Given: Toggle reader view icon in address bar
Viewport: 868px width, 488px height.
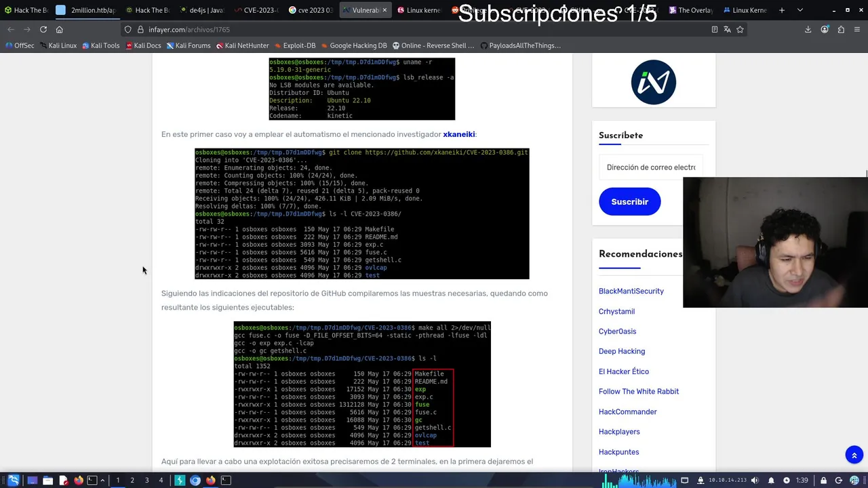Looking at the screenshot, I should coord(714,30).
